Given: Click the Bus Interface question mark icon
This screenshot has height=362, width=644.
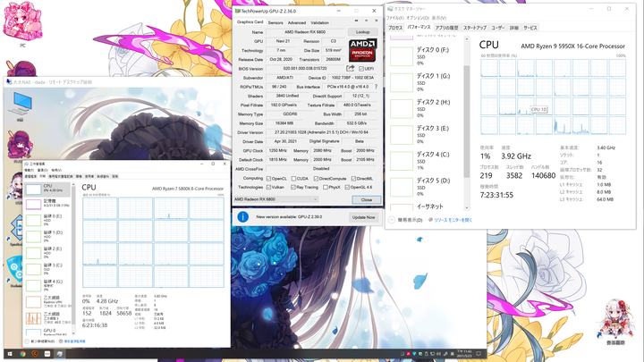Looking at the screenshot, I should 376,87.
